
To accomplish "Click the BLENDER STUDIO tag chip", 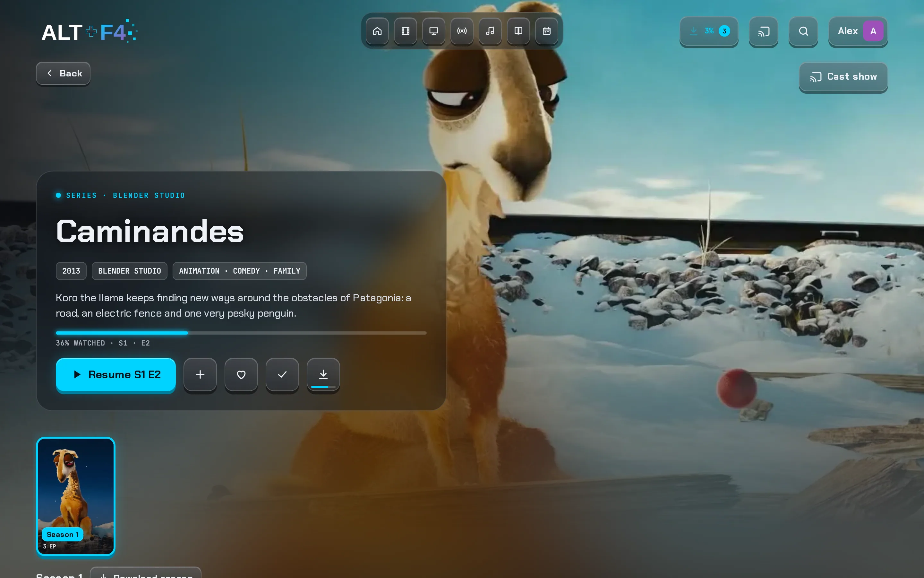I will (129, 271).
